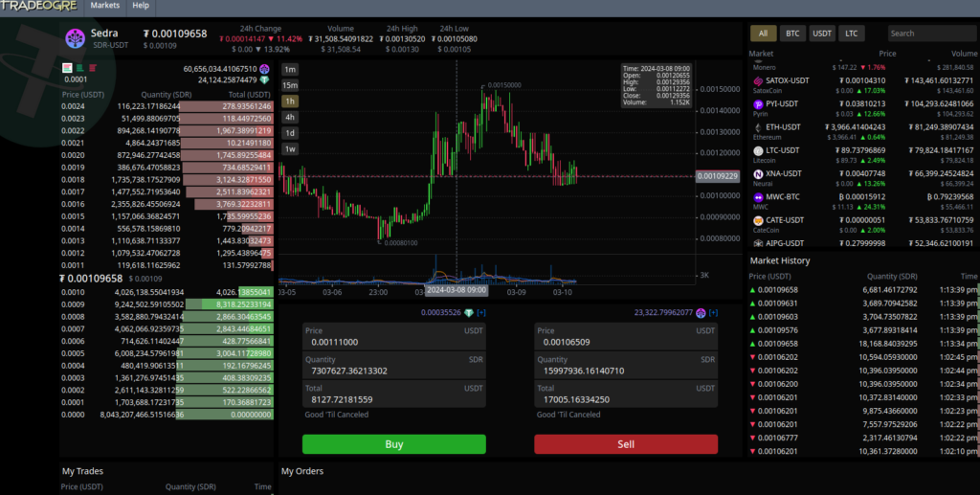Click the Tether icon beside 0.00035526 in buy form

[469, 312]
